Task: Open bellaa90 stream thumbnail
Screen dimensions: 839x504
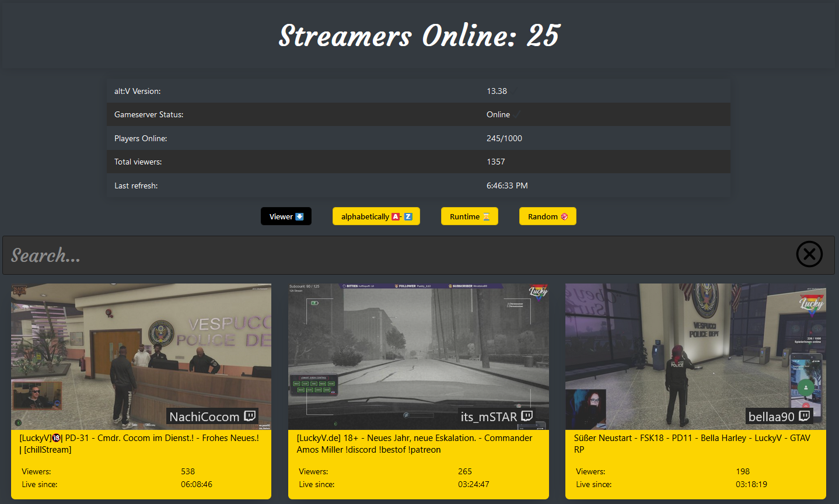Action: pos(695,356)
